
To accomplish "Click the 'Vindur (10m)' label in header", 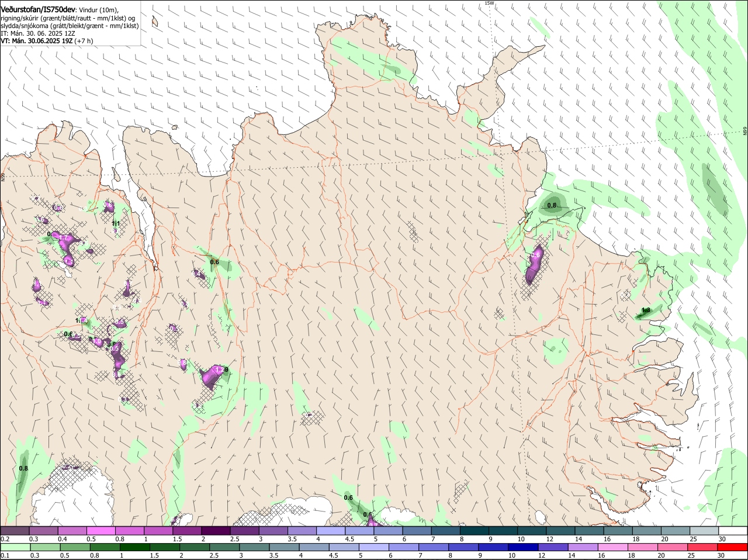I will click(98, 10).
